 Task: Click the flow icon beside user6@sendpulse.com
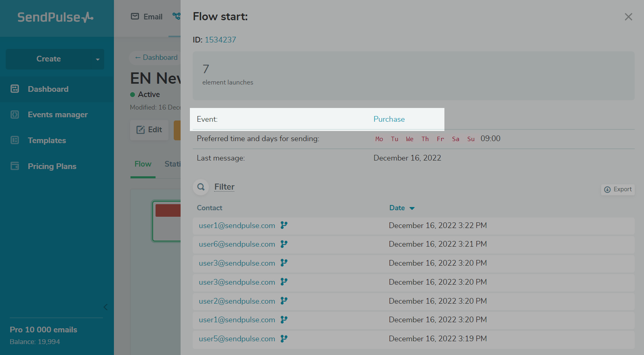point(284,244)
